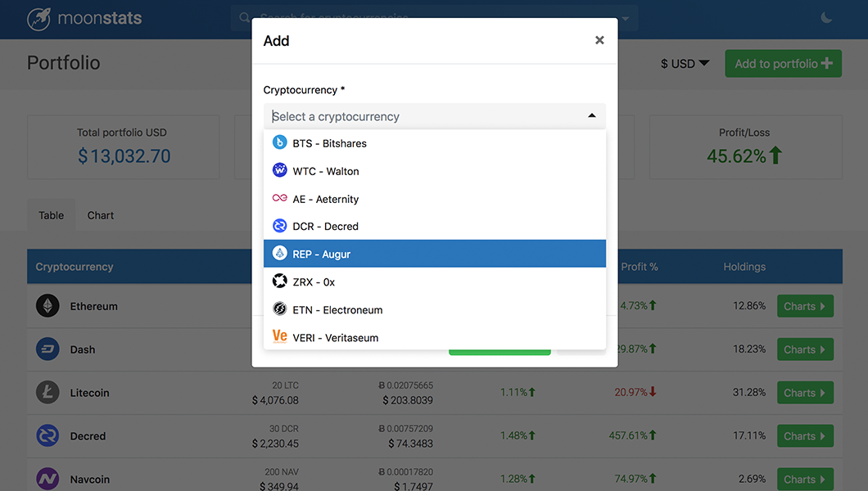Image resolution: width=868 pixels, height=491 pixels.
Task: Click the Electroneum coin icon
Action: [279, 309]
